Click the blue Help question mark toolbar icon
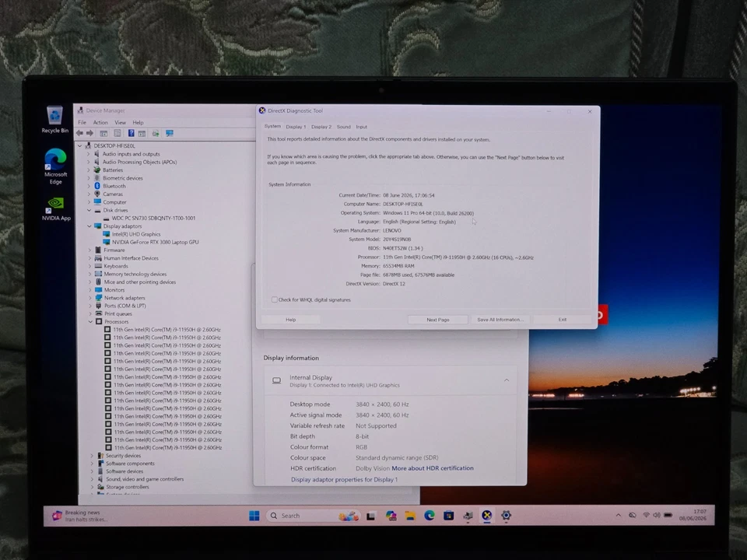 [131, 133]
